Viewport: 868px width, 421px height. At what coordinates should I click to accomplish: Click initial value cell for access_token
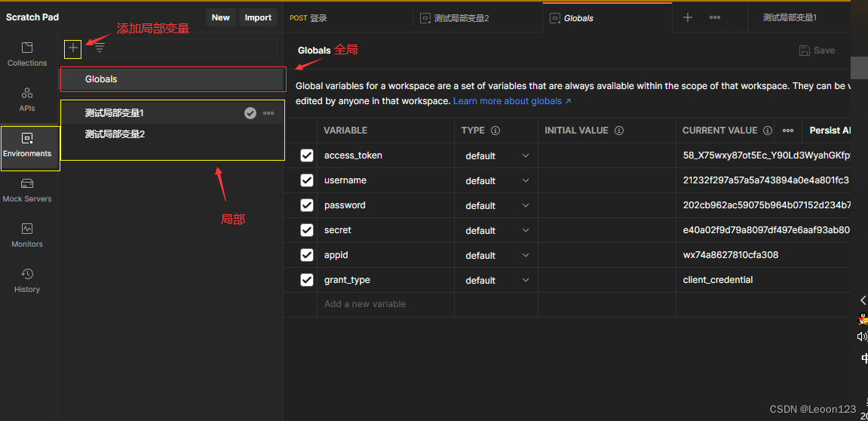(607, 156)
